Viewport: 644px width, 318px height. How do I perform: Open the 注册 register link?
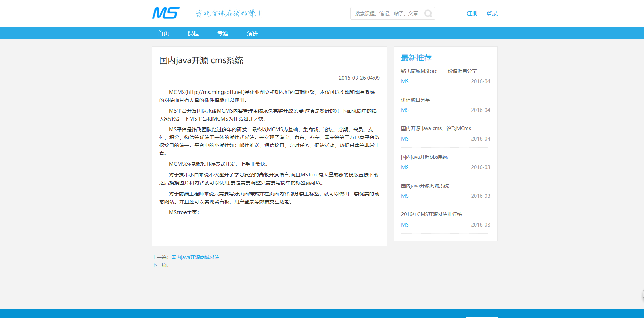pyautogui.click(x=472, y=13)
